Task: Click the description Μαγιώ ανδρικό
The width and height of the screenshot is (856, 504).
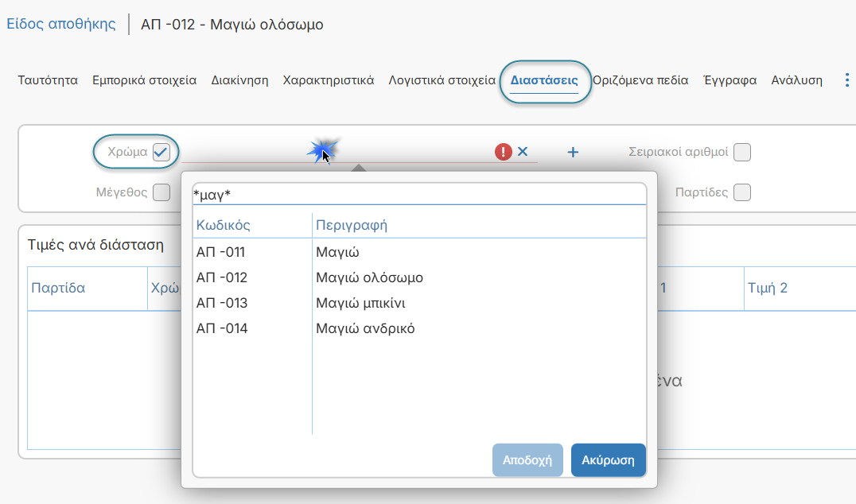Action: (x=365, y=328)
